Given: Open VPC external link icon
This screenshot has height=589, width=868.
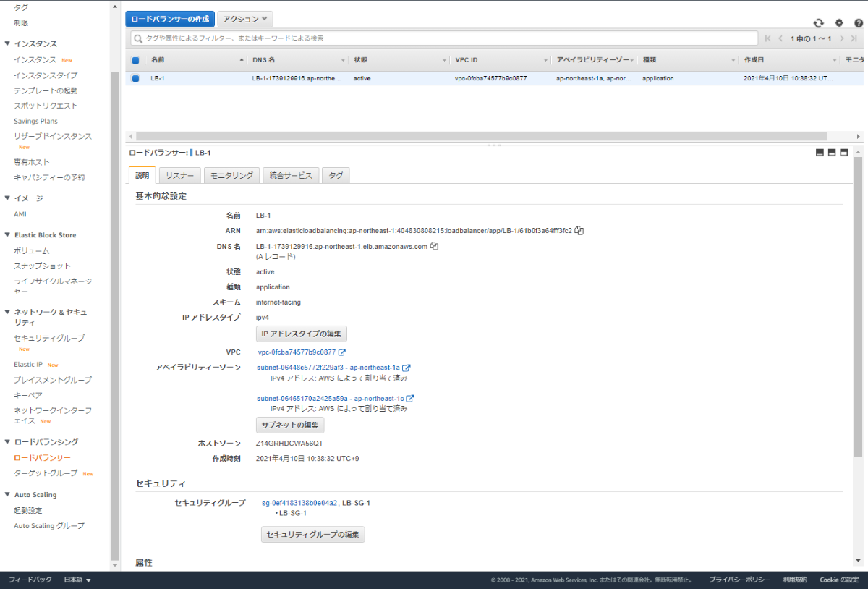Looking at the screenshot, I should pos(342,352).
